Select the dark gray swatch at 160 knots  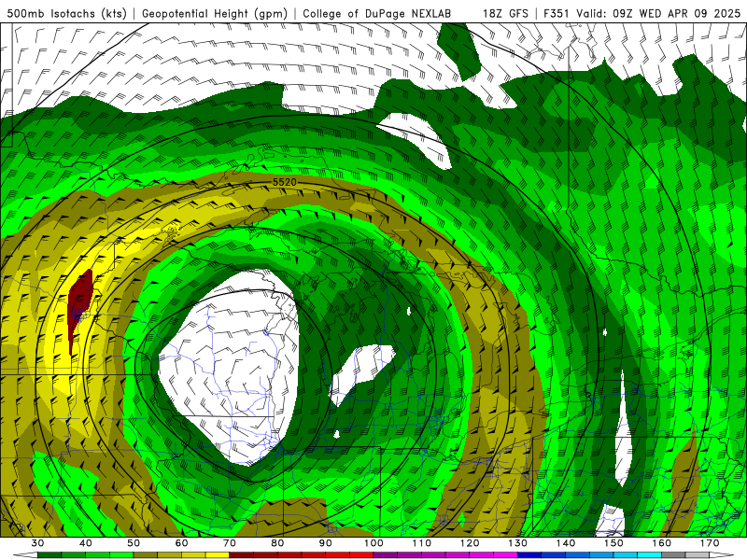coord(673,555)
